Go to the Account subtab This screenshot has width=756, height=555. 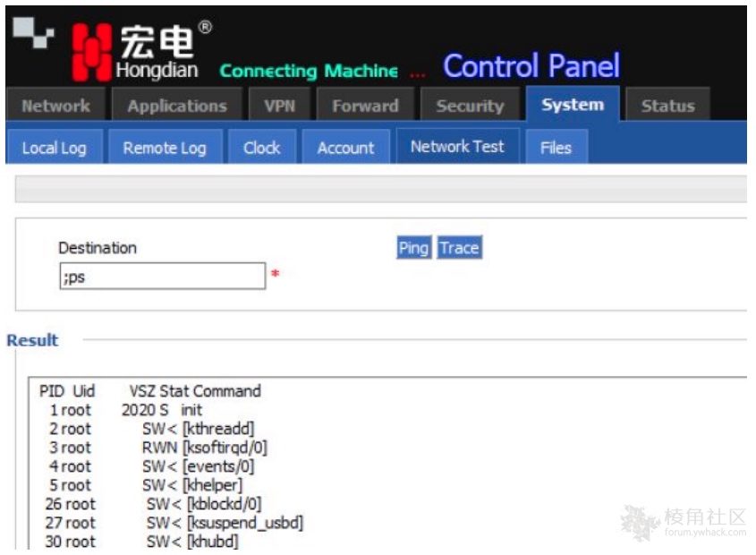click(345, 148)
